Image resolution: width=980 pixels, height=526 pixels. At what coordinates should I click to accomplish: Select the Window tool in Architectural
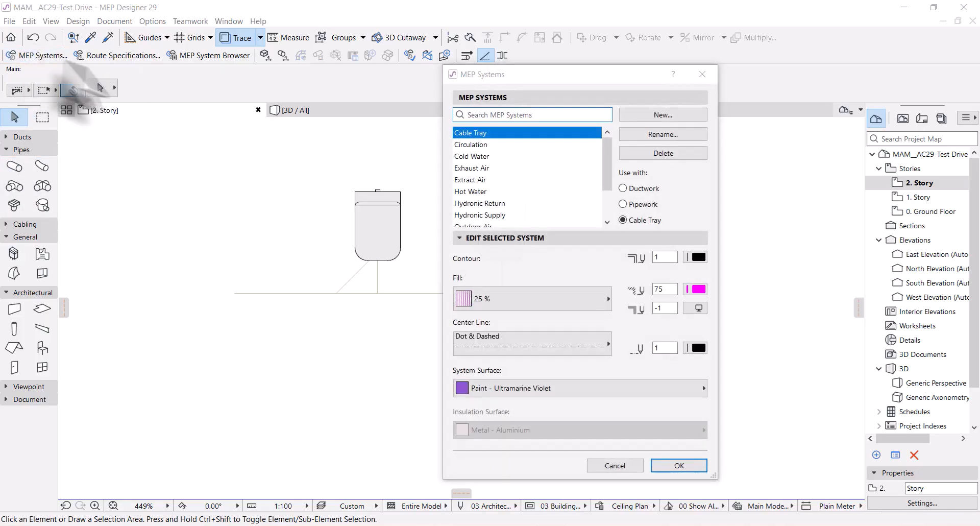coord(42,367)
